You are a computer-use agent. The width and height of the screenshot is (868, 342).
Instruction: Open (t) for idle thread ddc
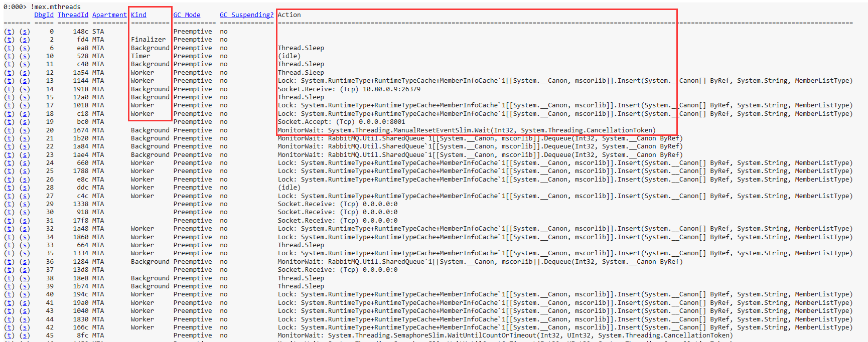pos(9,188)
